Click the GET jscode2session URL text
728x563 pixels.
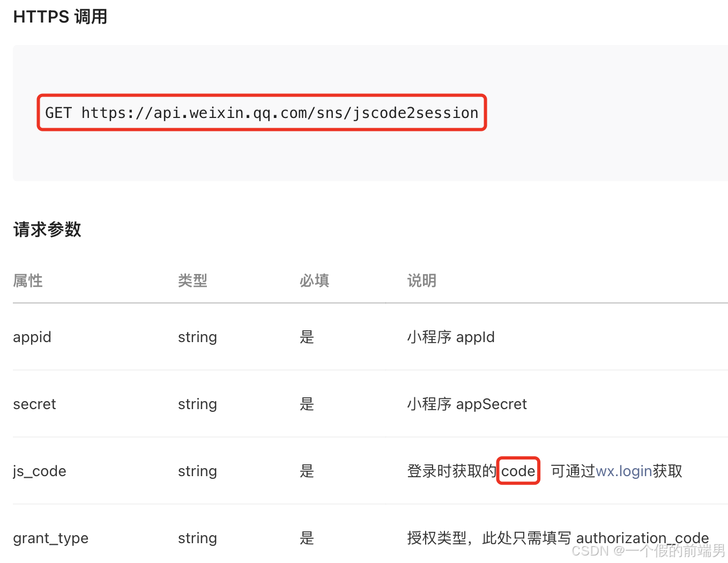(262, 113)
